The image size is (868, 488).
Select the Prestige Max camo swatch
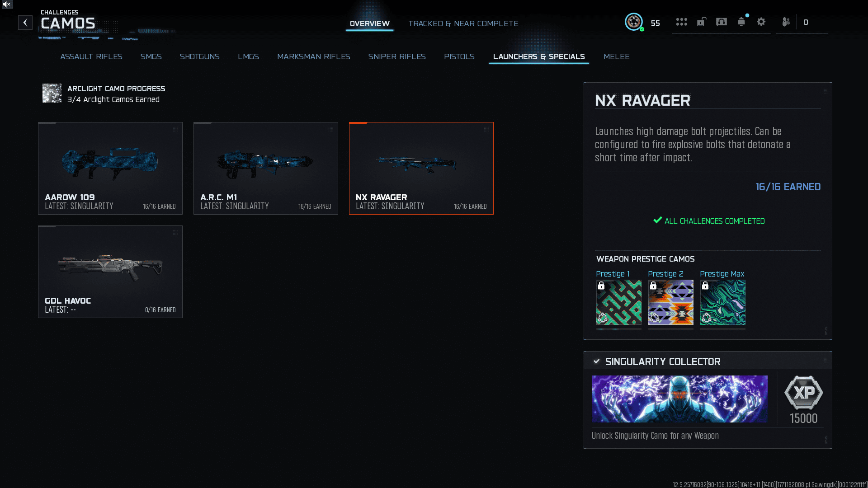722,302
